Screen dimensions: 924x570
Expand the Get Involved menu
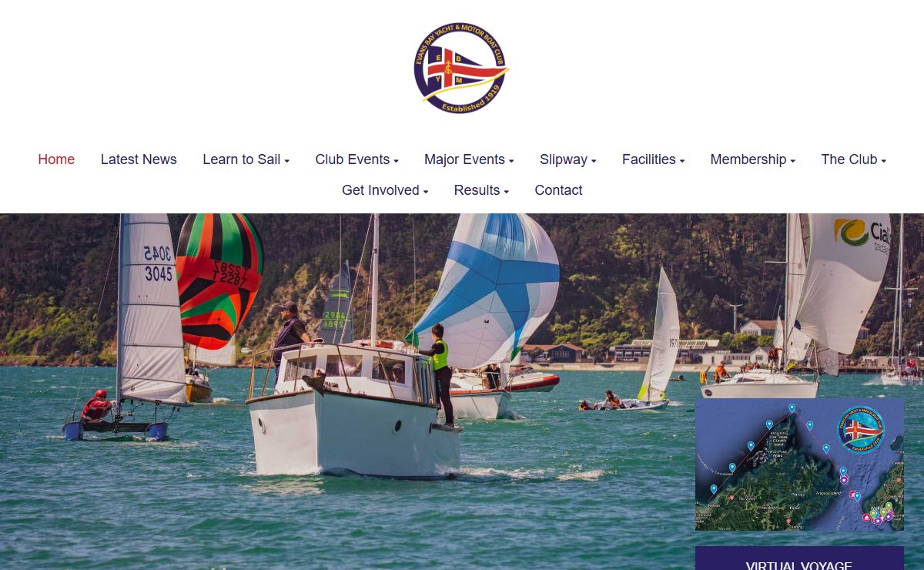click(385, 190)
